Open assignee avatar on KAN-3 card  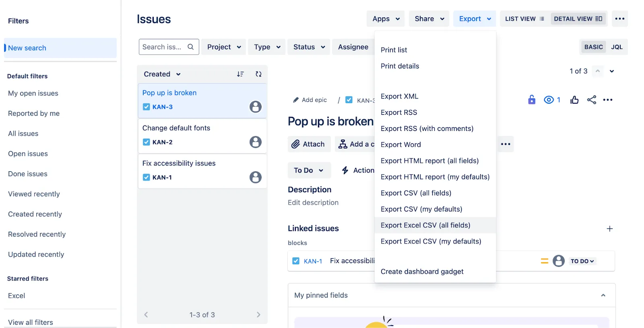[256, 107]
